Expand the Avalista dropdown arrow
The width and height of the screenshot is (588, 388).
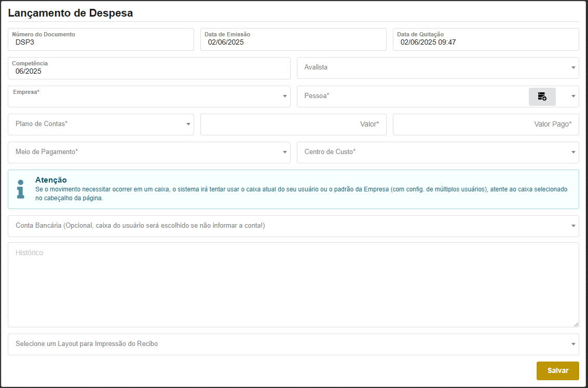coord(573,67)
